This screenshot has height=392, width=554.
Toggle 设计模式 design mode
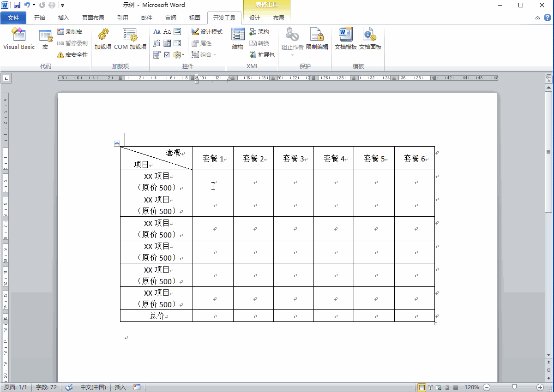[x=207, y=32]
